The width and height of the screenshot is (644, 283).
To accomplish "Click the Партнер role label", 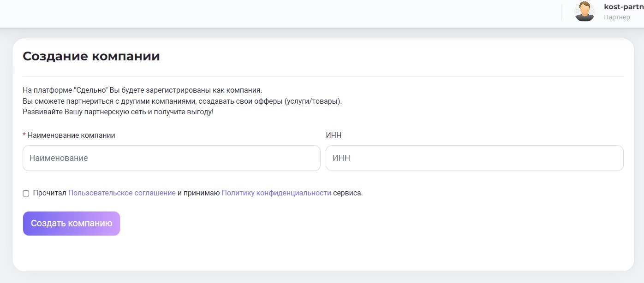I will 617,18.
